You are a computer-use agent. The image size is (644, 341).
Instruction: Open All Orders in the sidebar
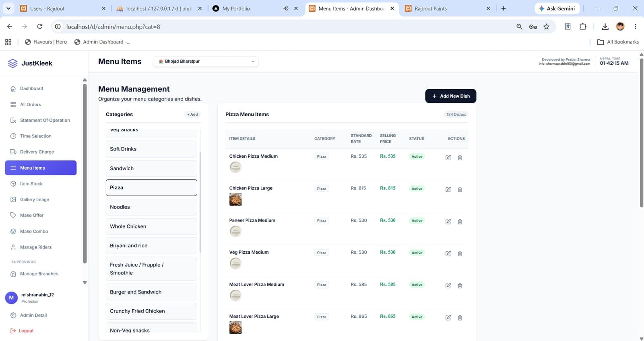(x=41, y=105)
